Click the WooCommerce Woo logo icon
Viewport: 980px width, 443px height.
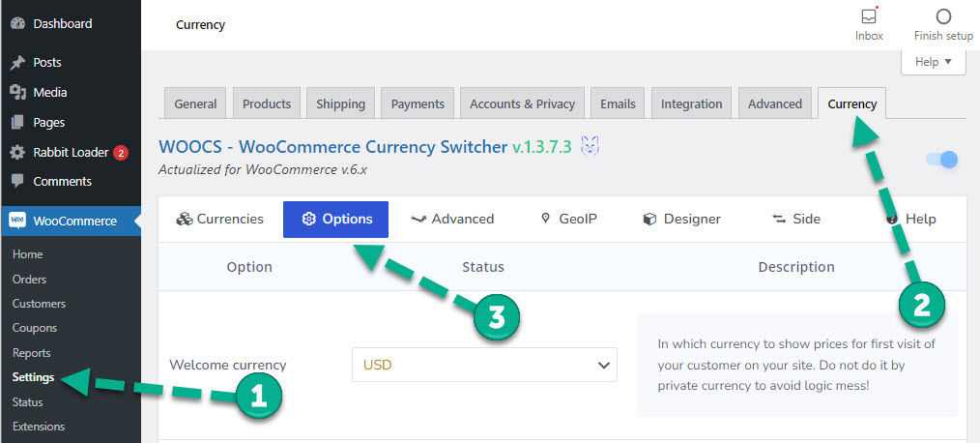pos(16,221)
